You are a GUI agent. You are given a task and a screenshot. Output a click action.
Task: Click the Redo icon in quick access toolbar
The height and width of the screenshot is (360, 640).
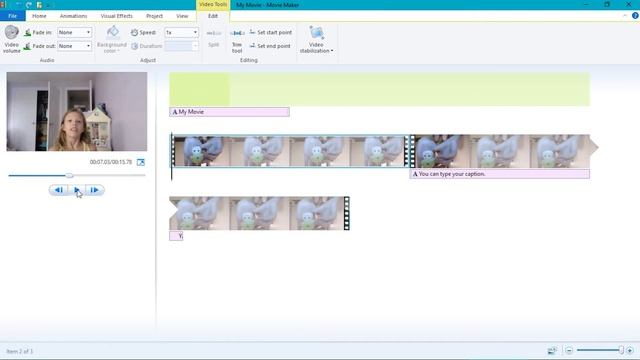pos(29,5)
